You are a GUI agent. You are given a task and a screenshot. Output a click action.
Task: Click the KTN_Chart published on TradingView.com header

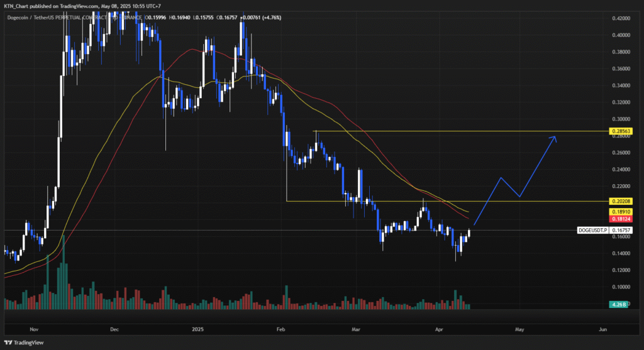coord(82,6)
